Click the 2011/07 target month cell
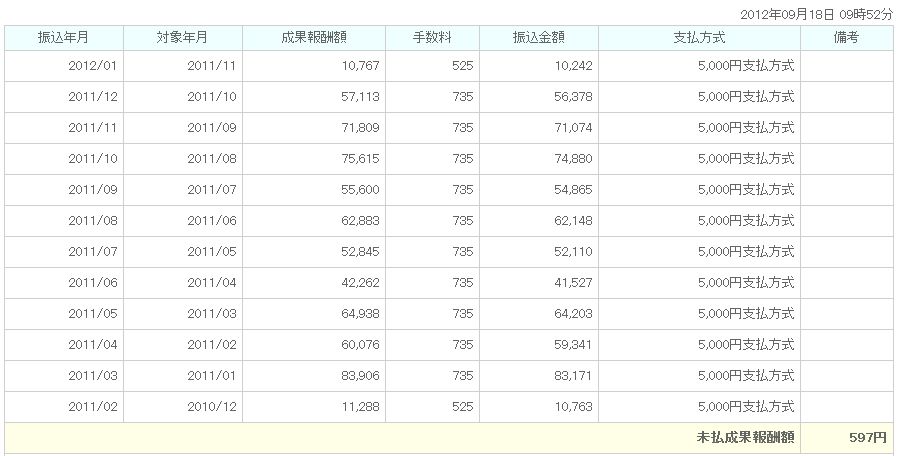The width and height of the screenshot is (900, 456). point(183,190)
